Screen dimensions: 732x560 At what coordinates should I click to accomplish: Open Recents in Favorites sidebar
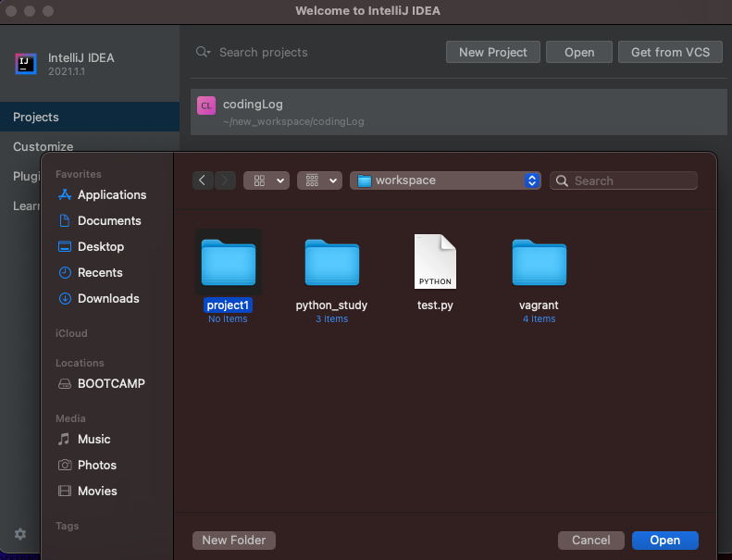91,272
